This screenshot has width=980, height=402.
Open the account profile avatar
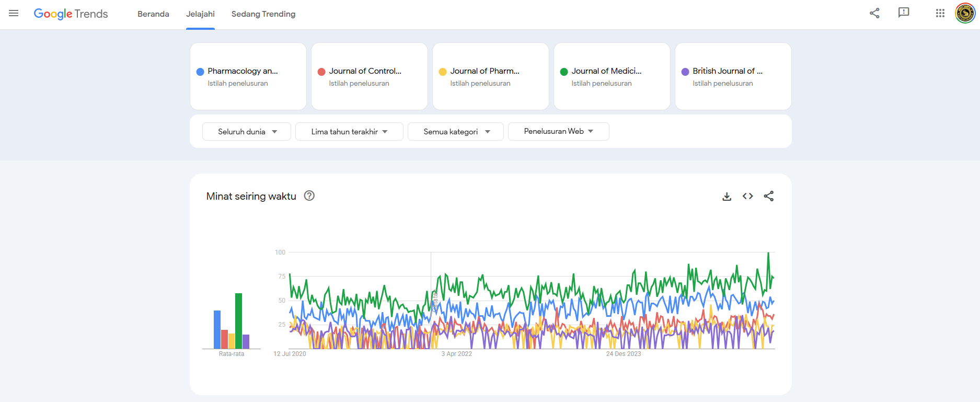(965, 14)
